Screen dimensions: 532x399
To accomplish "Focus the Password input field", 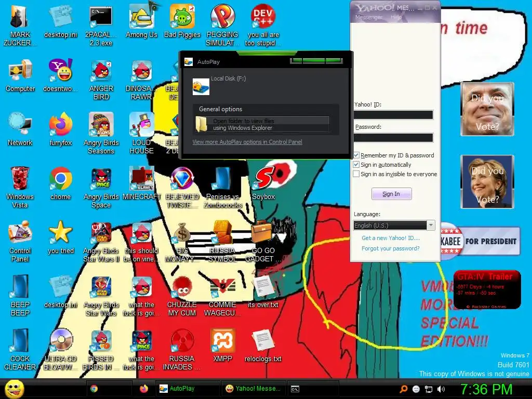I will 393,137.
